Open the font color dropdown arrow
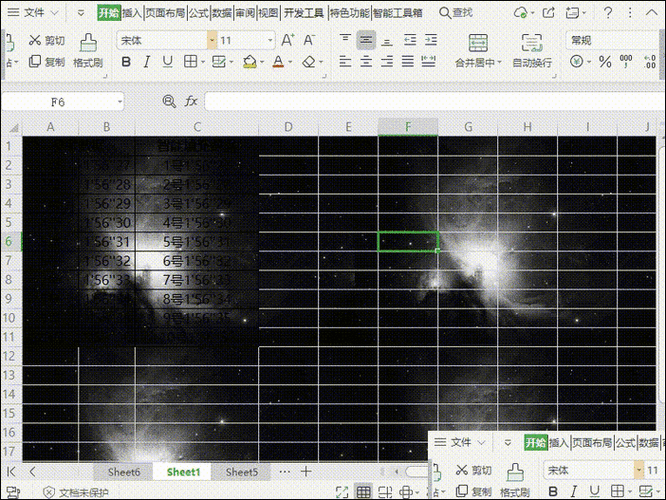Screen dimensions: 666x500 (291, 62)
